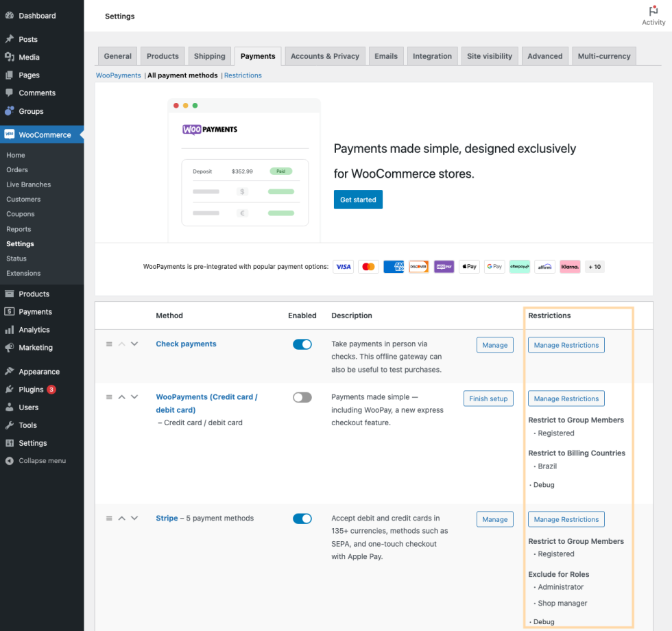The height and width of the screenshot is (631, 672).
Task: Click the American Express logo
Action: [x=394, y=267]
